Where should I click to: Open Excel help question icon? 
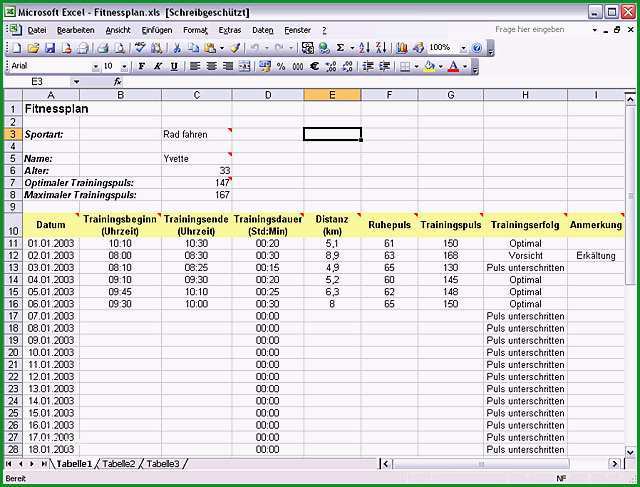[476, 48]
